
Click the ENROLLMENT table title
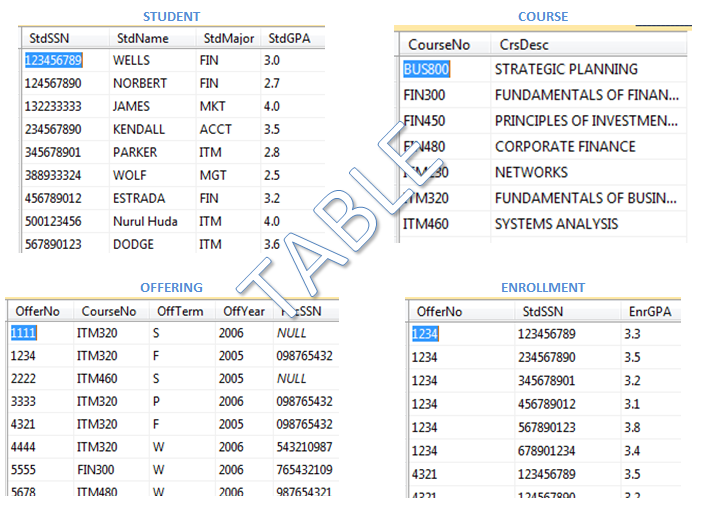point(543,288)
